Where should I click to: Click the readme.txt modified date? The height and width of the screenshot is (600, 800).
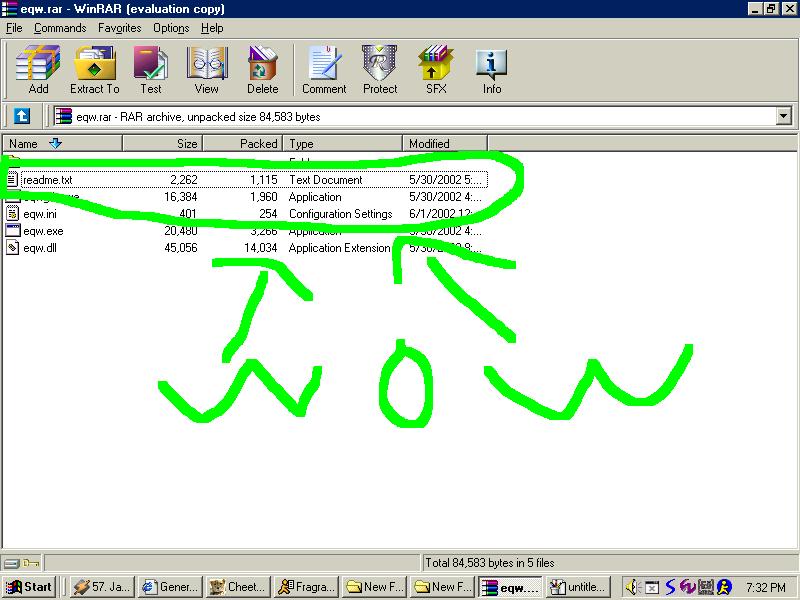click(x=445, y=180)
